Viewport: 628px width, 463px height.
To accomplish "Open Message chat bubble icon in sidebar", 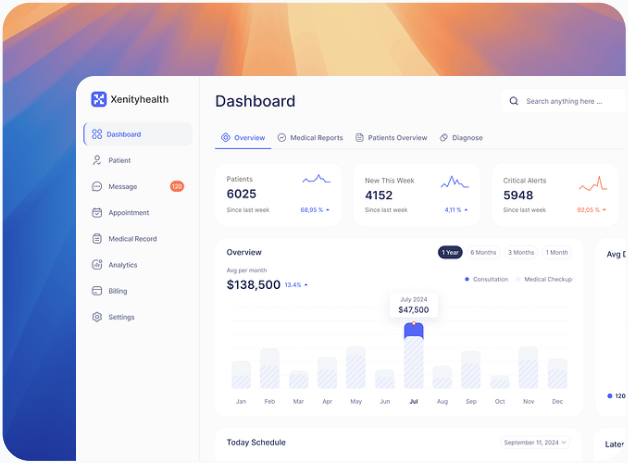I will [x=97, y=186].
